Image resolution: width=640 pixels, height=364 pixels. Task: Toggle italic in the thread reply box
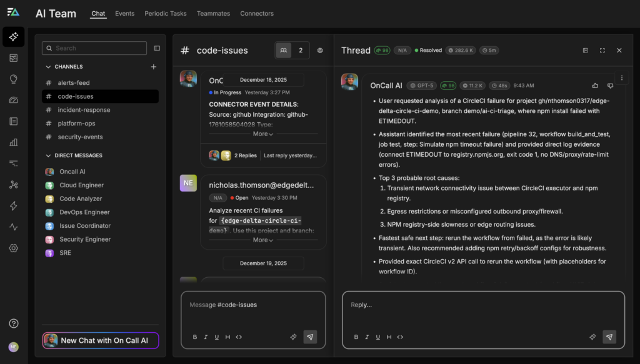[x=367, y=337]
